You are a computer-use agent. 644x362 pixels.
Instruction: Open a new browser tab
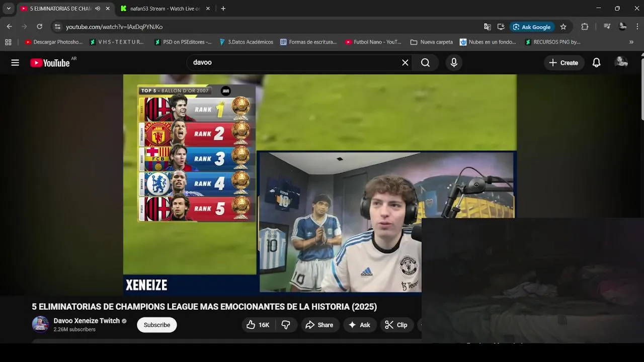point(223,9)
